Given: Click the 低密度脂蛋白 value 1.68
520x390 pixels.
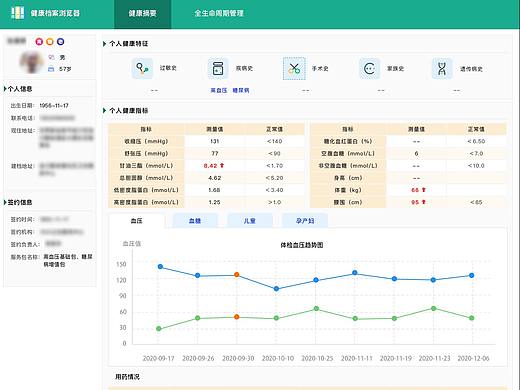Looking at the screenshot, I should coord(214,190).
